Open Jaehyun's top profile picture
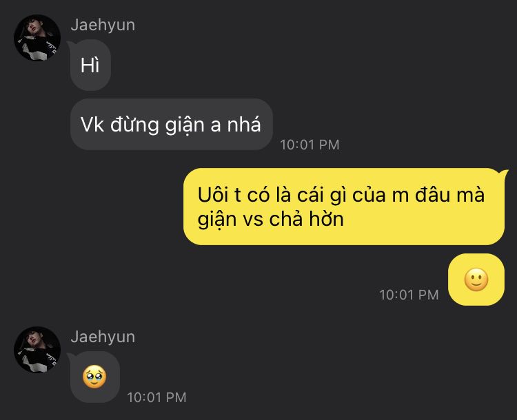517x420 pixels. click(x=37, y=38)
